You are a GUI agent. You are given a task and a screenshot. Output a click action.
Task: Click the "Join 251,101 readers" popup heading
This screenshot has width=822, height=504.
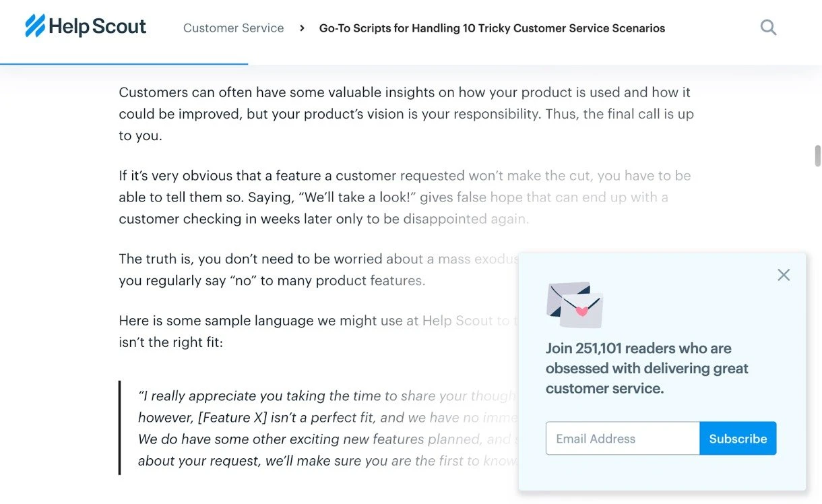point(647,368)
